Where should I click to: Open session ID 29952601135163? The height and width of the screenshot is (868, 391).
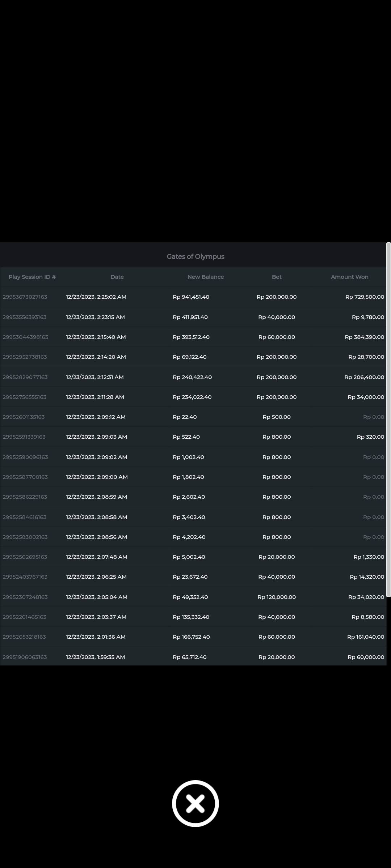click(x=24, y=417)
